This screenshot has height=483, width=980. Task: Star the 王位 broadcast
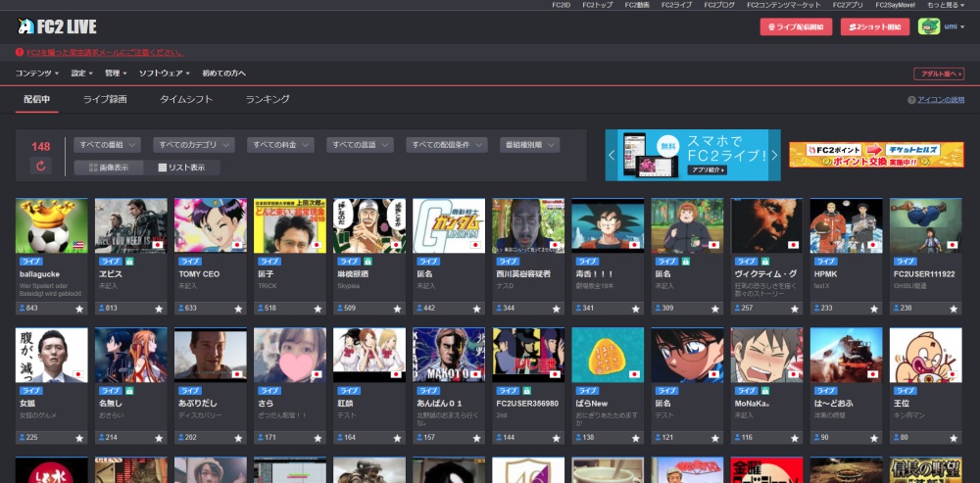(954, 438)
